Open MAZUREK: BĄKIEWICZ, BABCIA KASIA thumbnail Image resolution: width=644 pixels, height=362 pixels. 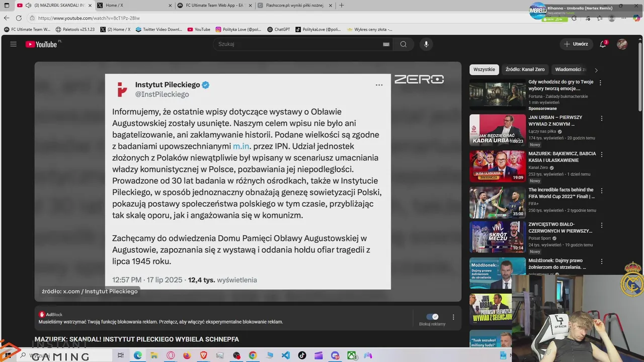tap(497, 166)
